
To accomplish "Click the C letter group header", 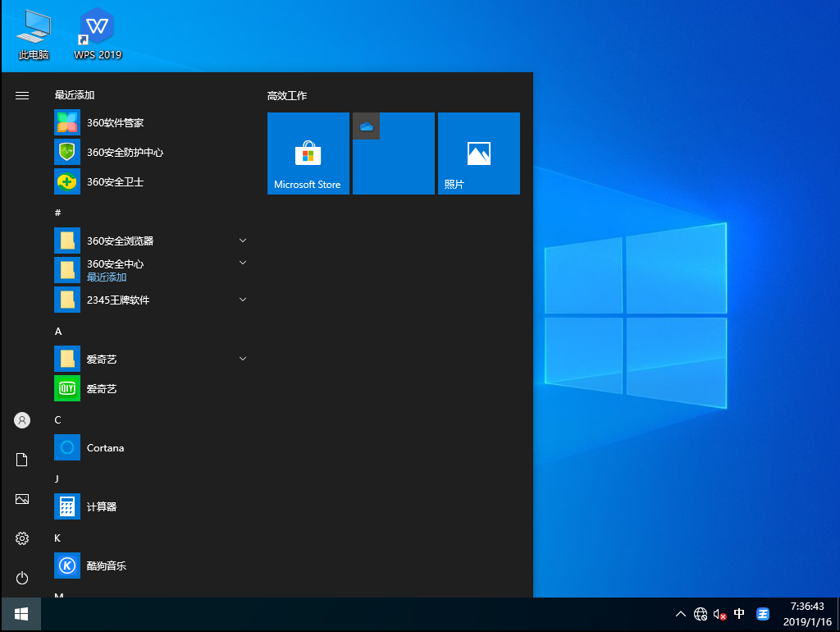I will (58, 419).
